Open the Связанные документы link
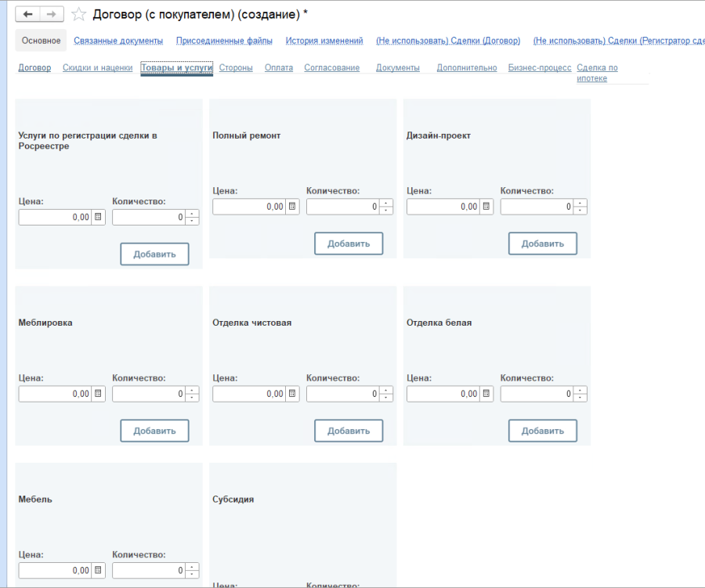Image resolution: width=705 pixels, height=588 pixels. coord(118,41)
